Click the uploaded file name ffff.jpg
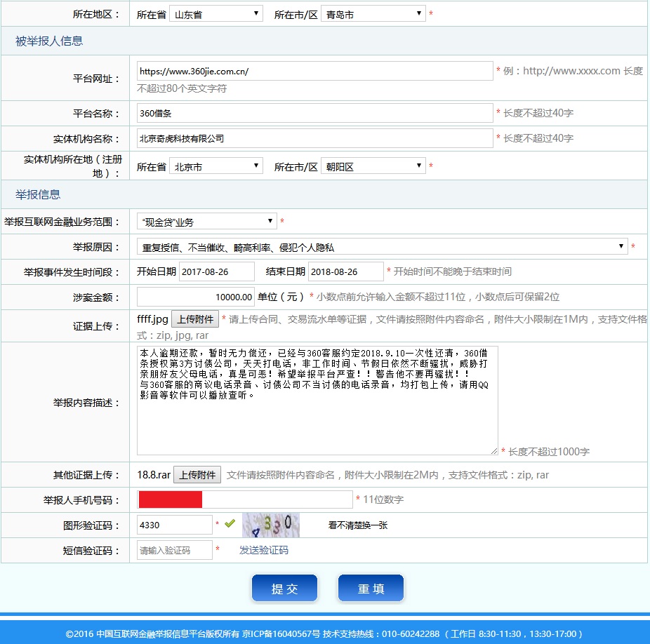 [x=152, y=319]
